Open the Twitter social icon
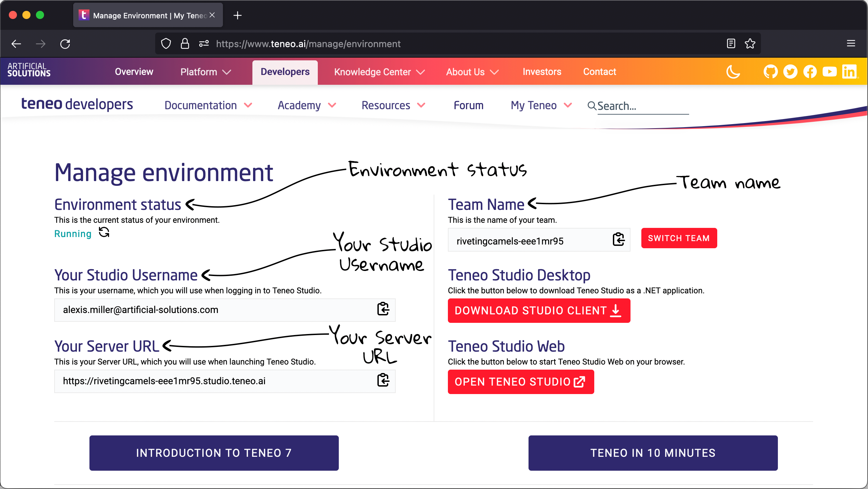The image size is (868, 489). tap(790, 72)
